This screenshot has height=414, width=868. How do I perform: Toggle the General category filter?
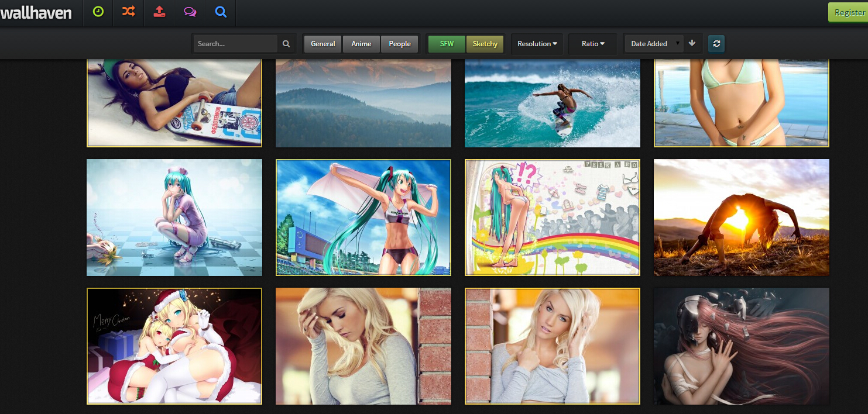pos(323,44)
